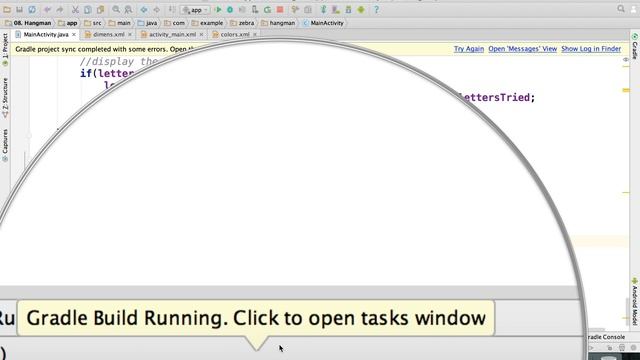The image size is (640, 360).
Task: Click the user account icon
Action: [634, 9]
